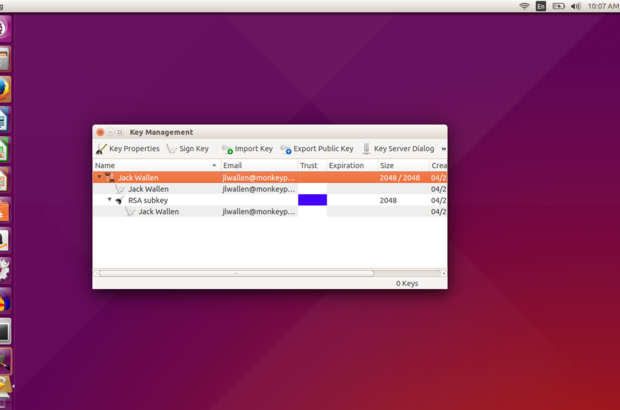This screenshot has height=410, width=620.
Task: Collapse the RSA subkey entry
Action: [110, 200]
